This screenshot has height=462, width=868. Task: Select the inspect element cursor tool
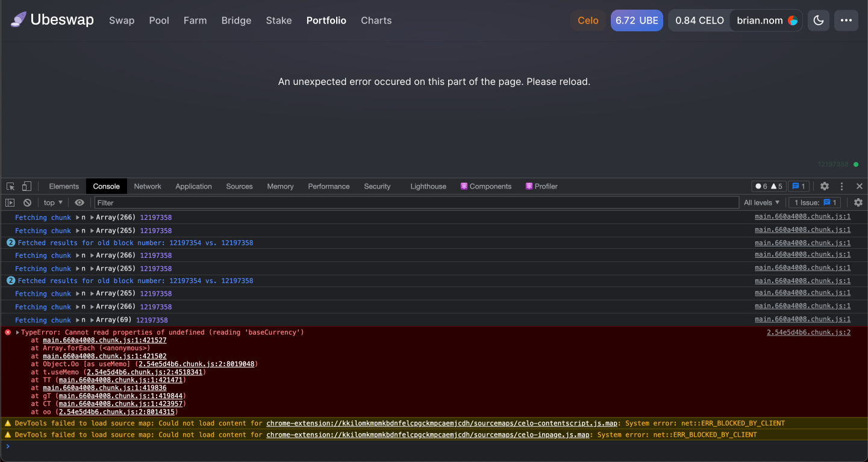[x=11, y=186]
